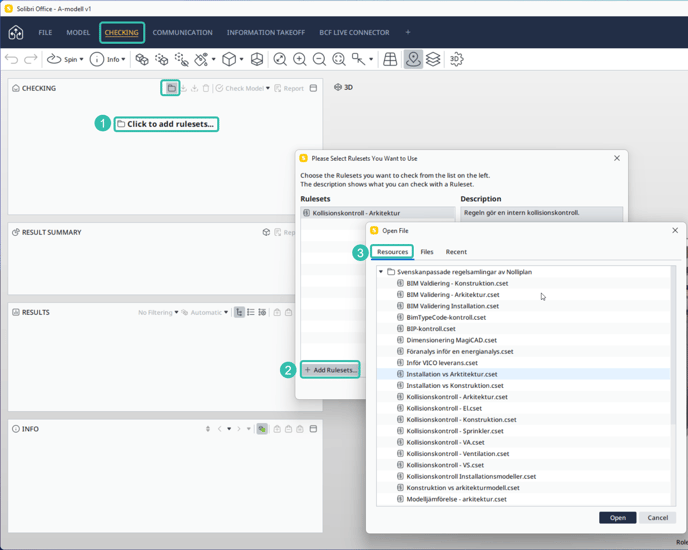
Task: Collapse Svenskanpassade regelsamlingar av Nolliplan folder
Action: 381,272
